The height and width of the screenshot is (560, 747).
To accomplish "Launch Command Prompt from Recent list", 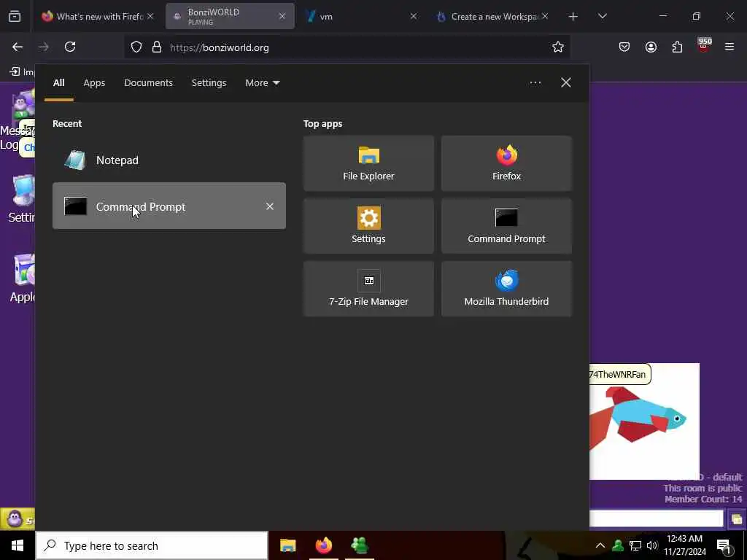I will coord(169,206).
